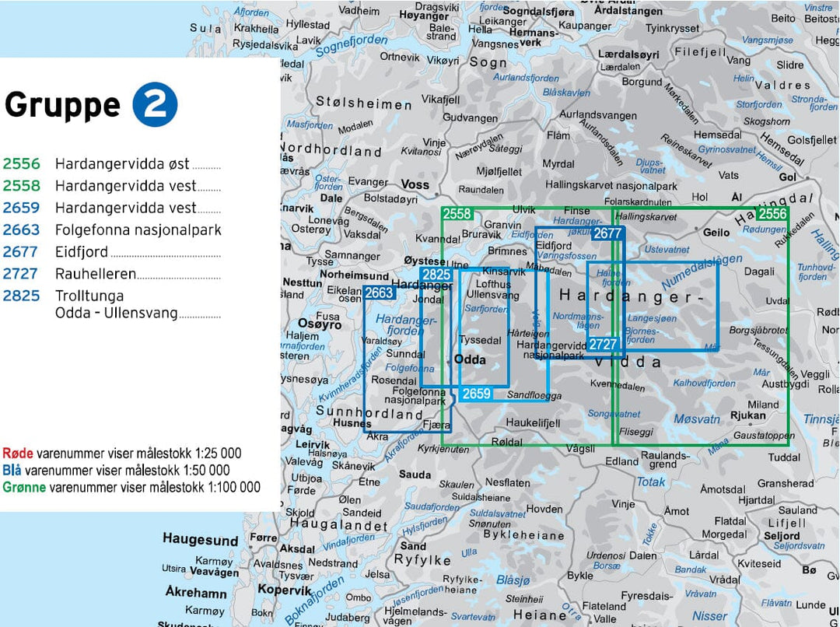
Task: Click the 'Stølsheimen' area label
Action: 364,103
